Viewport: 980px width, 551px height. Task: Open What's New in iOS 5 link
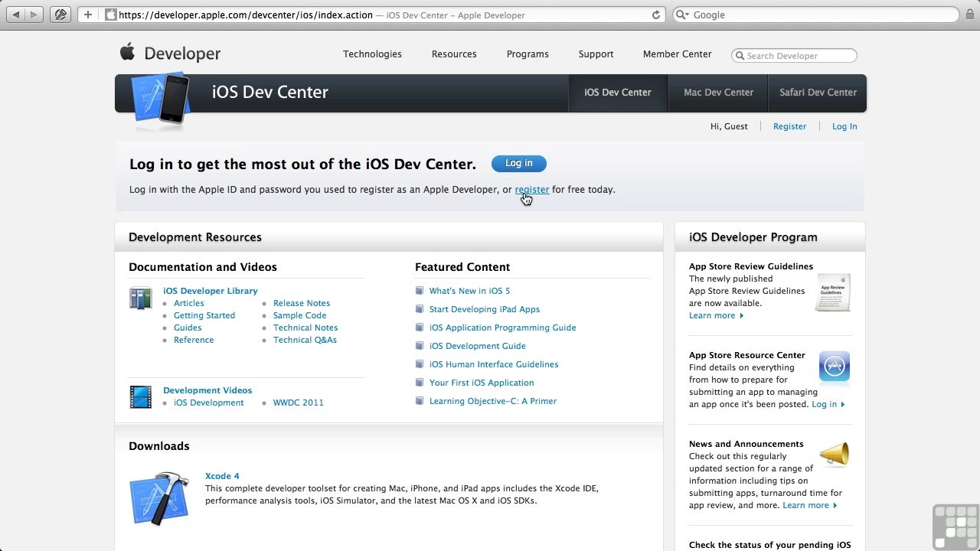point(469,291)
